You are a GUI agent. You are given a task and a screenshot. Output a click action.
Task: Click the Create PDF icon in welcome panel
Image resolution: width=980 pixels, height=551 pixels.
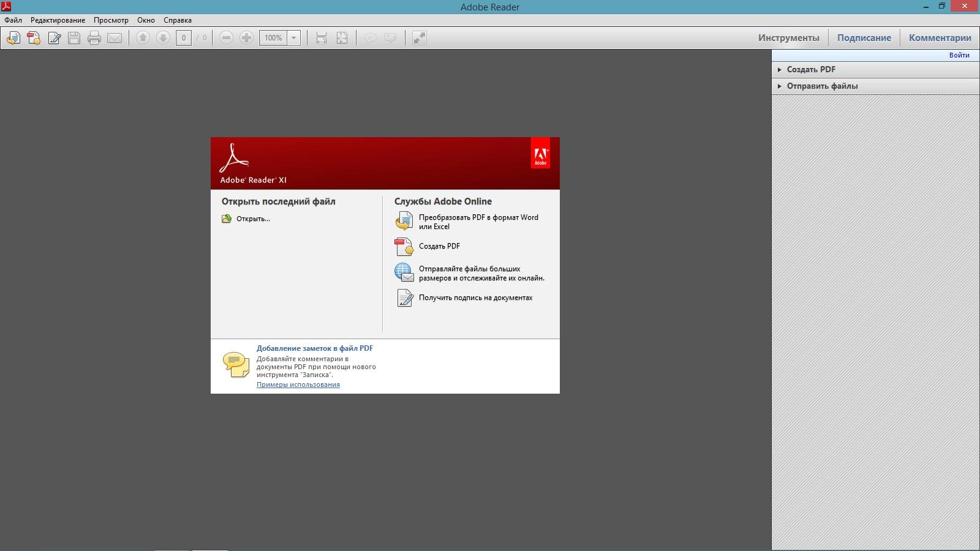pyautogui.click(x=404, y=246)
